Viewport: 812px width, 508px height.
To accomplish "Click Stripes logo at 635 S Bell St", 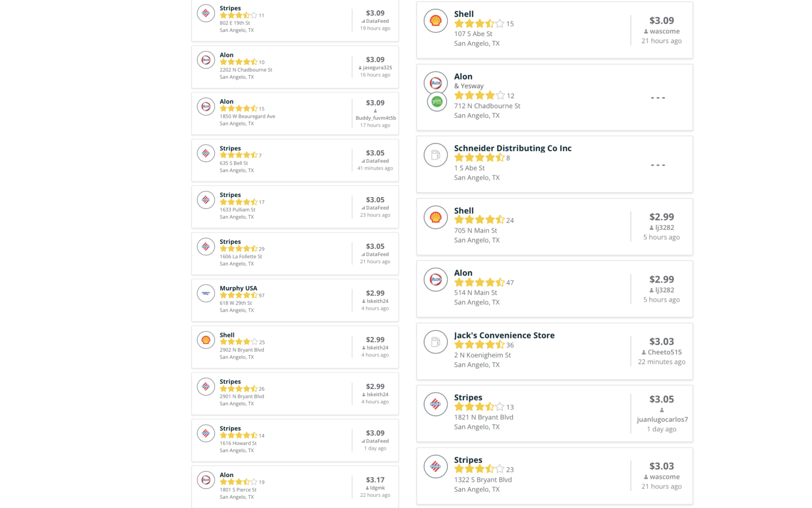I will coord(206,153).
